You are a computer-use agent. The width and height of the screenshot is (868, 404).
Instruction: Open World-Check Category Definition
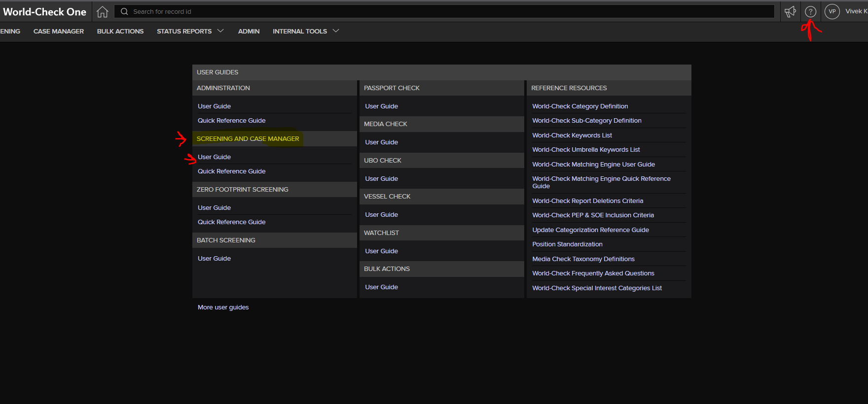click(x=580, y=106)
